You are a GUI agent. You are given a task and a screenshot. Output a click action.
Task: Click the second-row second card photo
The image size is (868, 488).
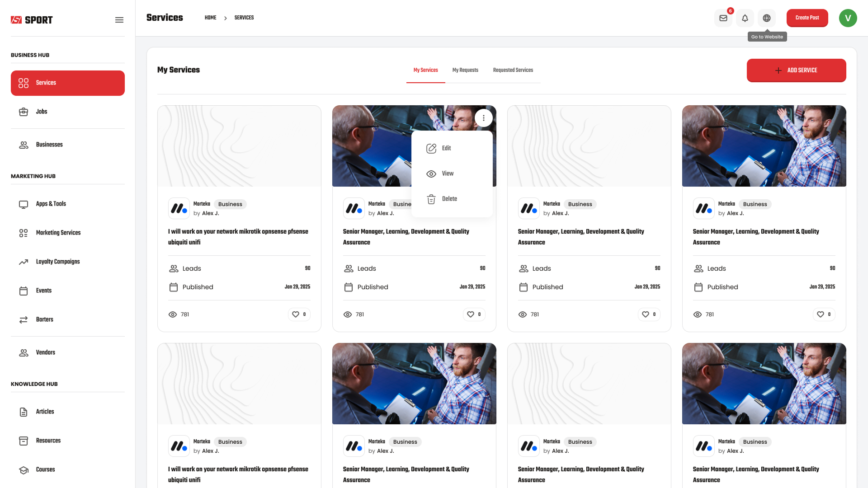click(414, 384)
